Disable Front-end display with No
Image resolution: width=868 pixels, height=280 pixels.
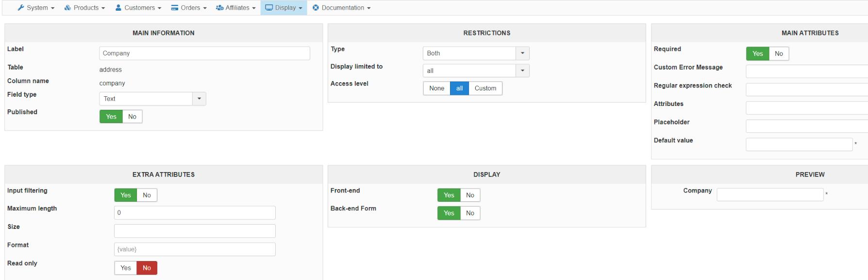pyautogui.click(x=470, y=195)
